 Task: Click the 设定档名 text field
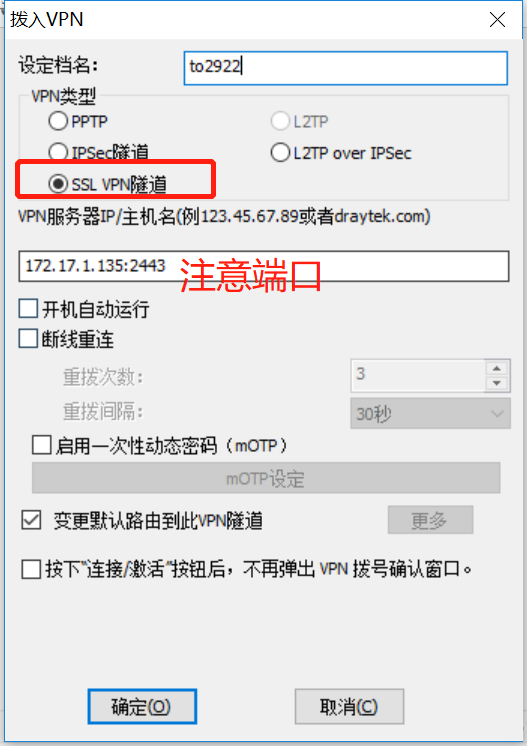click(x=346, y=68)
